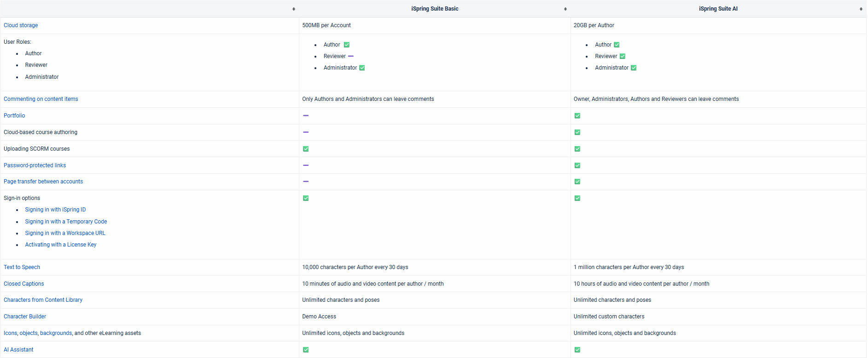The width and height of the screenshot is (868, 358).
Task: Click Cloud-based course authoring checkmark under AI
Action: coord(577,132)
